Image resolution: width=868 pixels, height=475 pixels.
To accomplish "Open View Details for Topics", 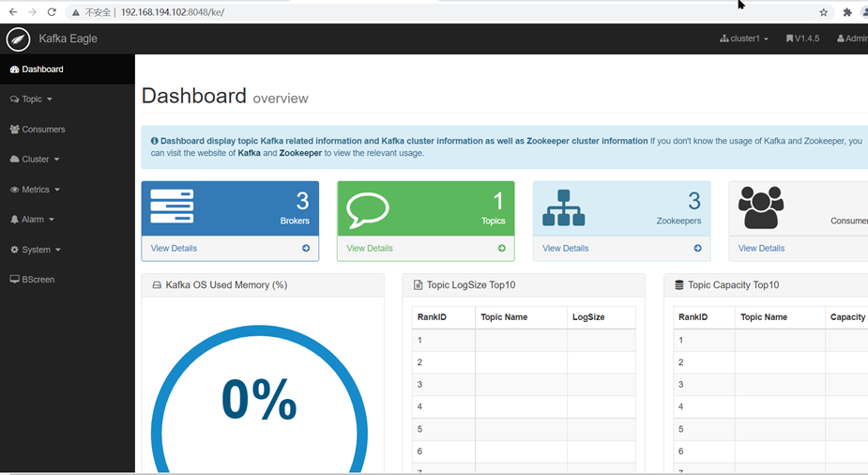I will [370, 248].
